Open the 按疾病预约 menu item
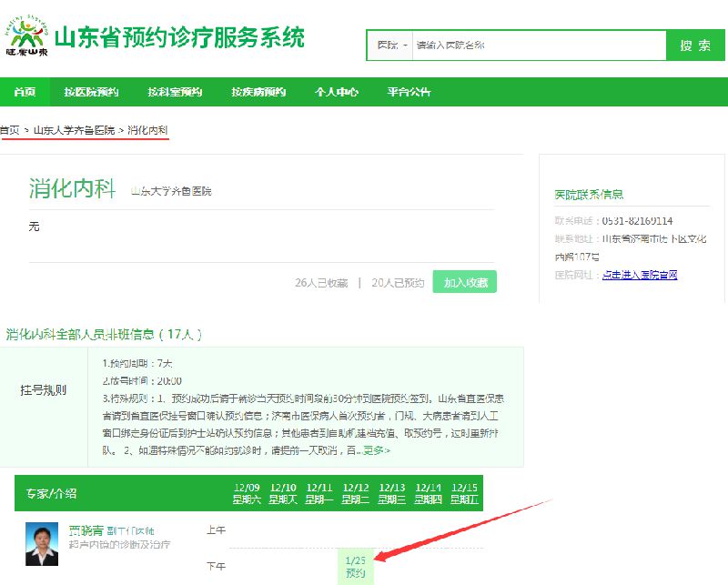The height and width of the screenshot is (585, 728). (258, 92)
